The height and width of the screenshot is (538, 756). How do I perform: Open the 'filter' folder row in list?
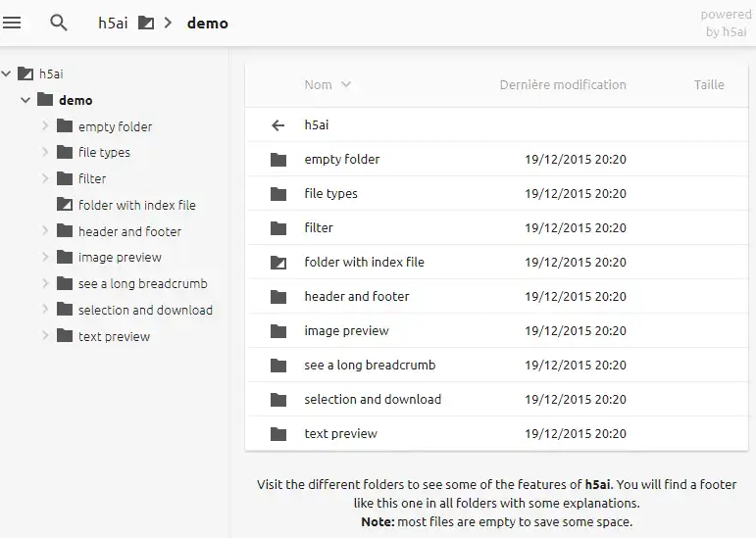coord(319,228)
